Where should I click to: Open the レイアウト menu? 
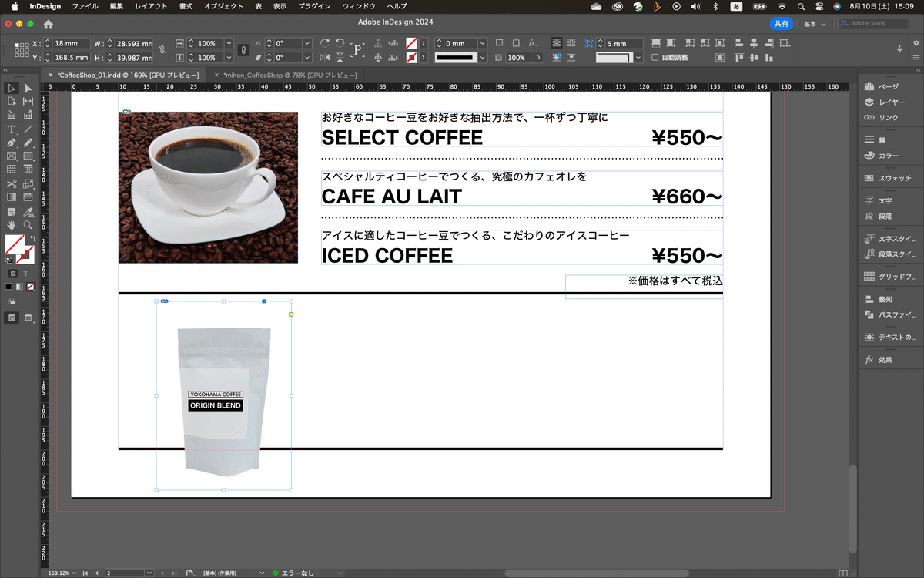coord(151,6)
